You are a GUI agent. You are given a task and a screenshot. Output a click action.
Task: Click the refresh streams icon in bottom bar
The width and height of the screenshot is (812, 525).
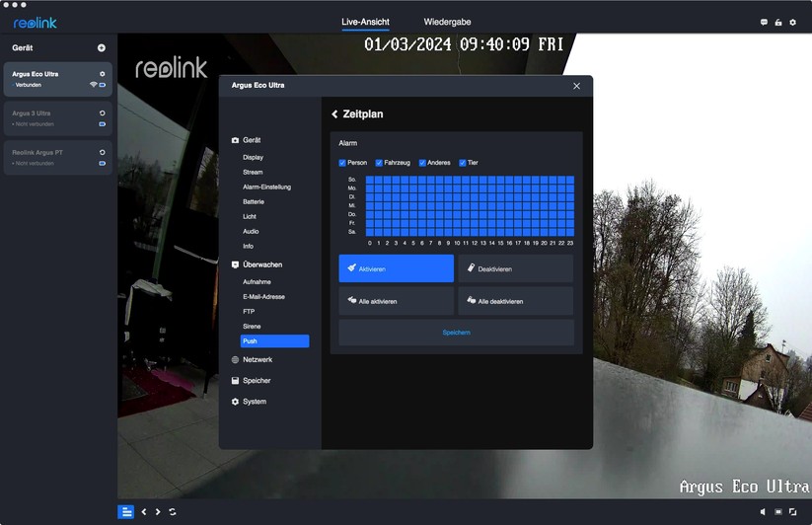click(x=173, y=512)
